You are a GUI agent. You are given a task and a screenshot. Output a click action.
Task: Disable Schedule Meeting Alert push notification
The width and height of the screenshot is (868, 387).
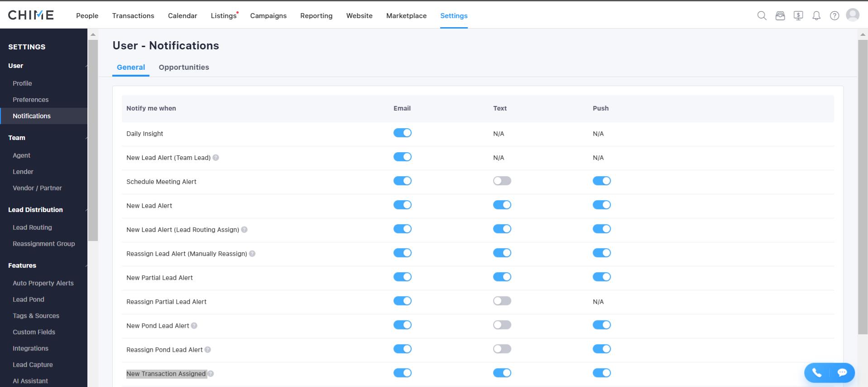pos(601,181)
